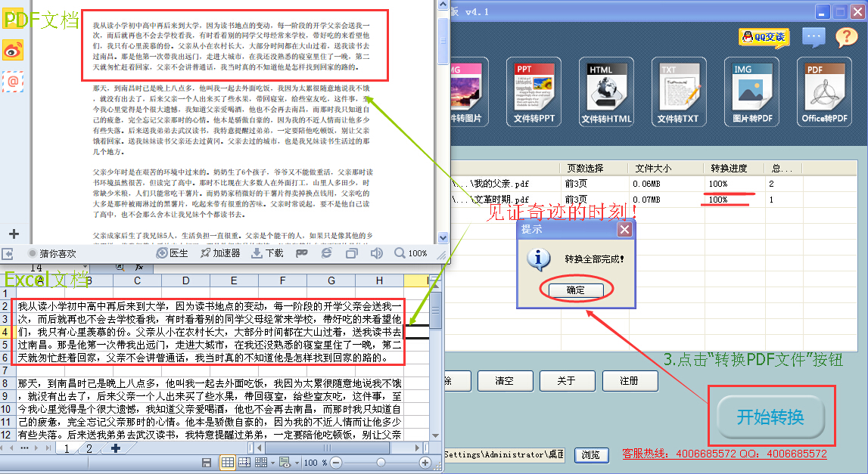868x474 pixels.
Task: Click 确定 in the 提示 dialog
Action: (575, 290)
